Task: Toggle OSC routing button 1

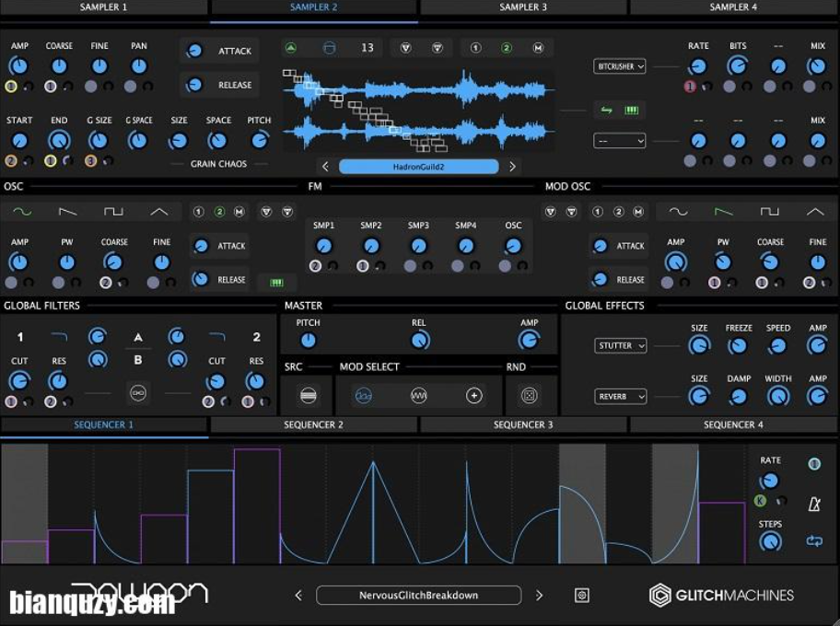Action: pyautogui.click(x=198, y=212)
